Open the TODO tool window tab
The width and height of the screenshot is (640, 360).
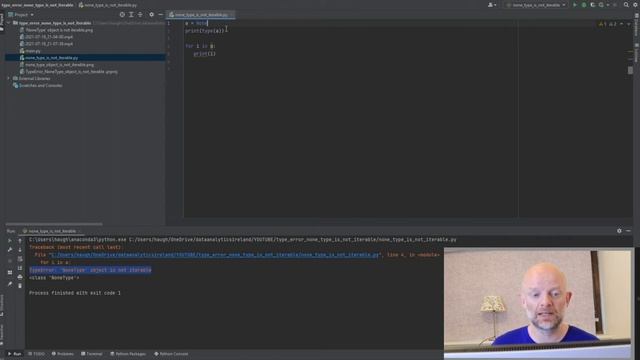coord(36,353)
